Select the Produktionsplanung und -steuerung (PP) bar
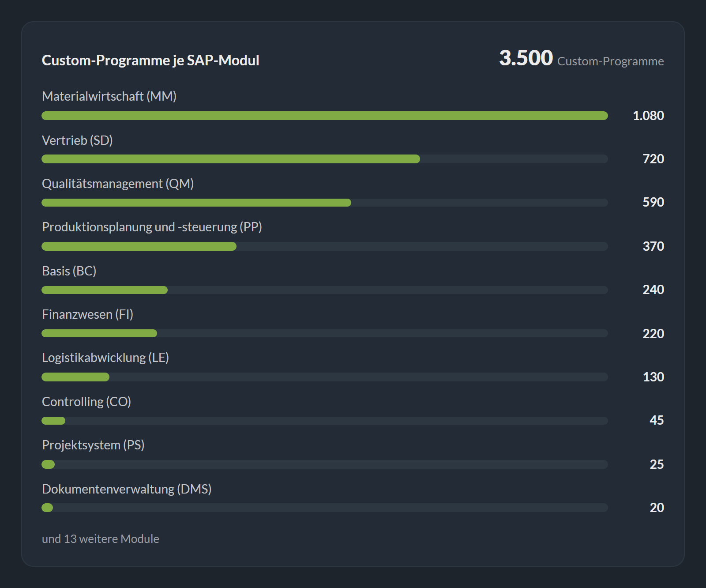The width and height of the screenshot is (706, 588). (325, 246)
